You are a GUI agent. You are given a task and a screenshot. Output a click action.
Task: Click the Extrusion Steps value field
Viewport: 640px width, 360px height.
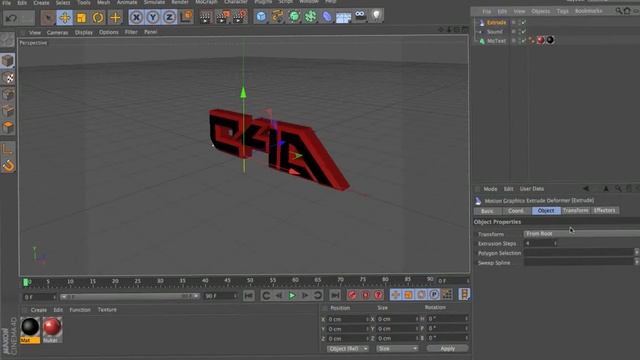tap(540, 243)
